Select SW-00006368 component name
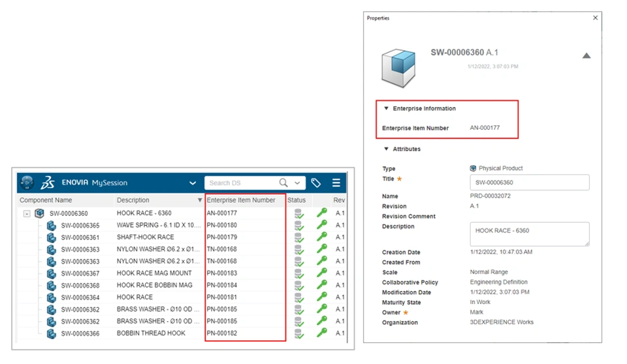This screenshot has width=627, height=364. coord(80,286)
